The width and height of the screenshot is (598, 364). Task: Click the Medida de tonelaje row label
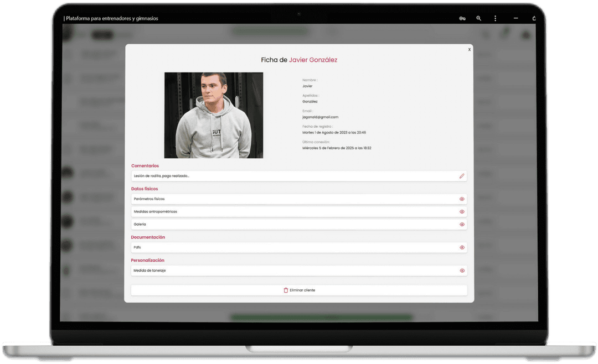pos(149,271)
